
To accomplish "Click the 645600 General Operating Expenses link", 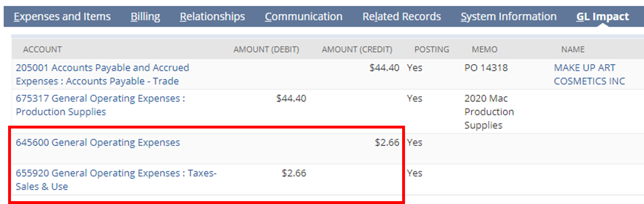I will point(98,142).
